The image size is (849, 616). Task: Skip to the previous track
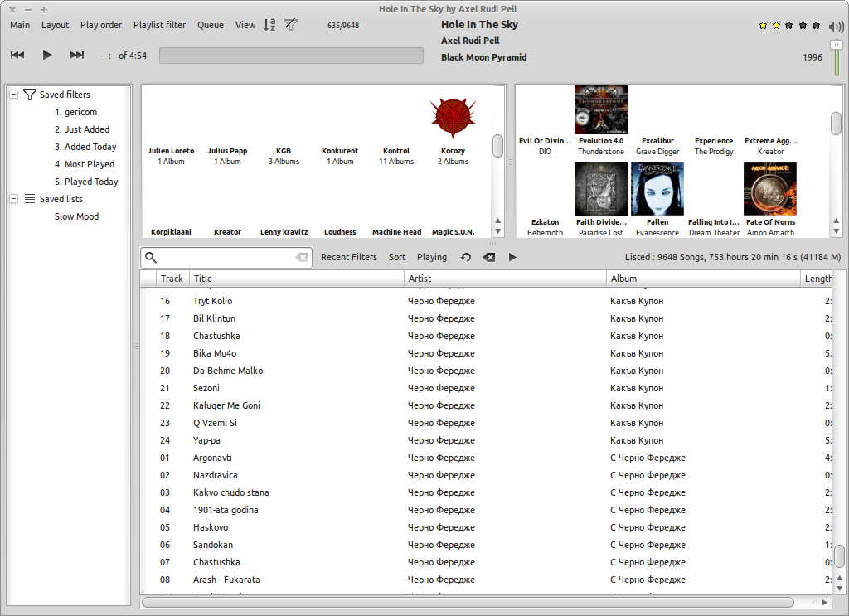17,56
